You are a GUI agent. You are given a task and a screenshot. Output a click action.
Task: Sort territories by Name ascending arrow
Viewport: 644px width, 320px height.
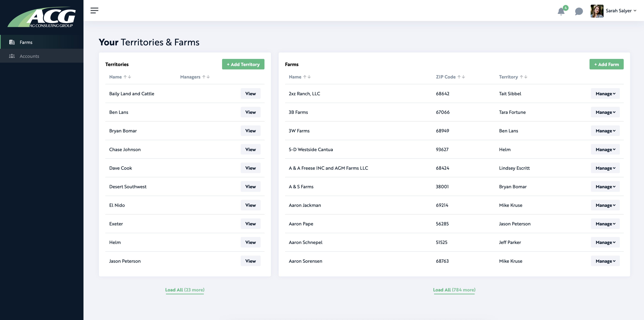point(125,77)
